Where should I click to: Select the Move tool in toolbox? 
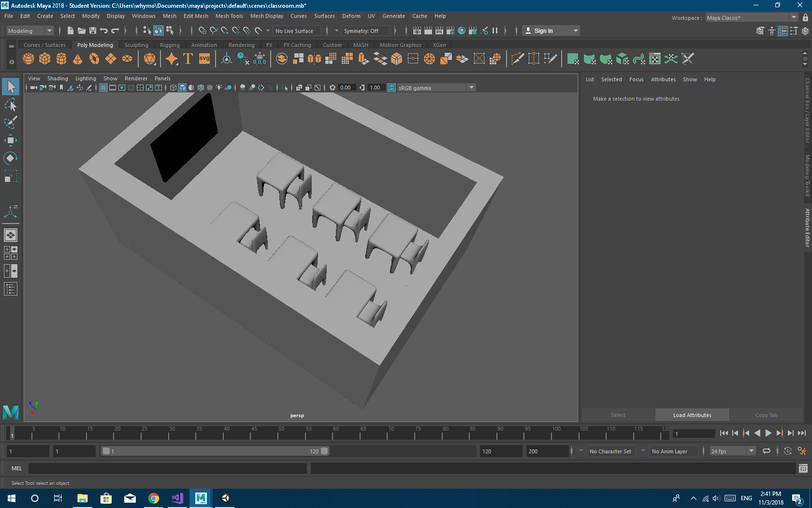(x=11, y=141)
